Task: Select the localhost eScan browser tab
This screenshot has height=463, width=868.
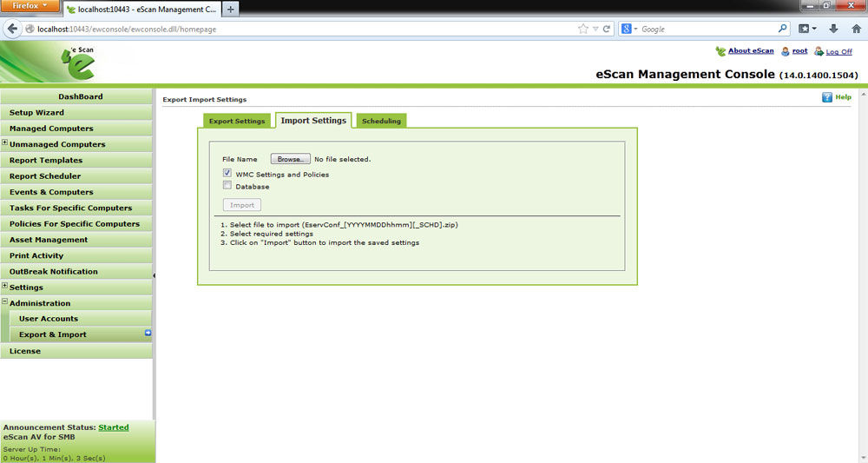Action: [142, 10]
